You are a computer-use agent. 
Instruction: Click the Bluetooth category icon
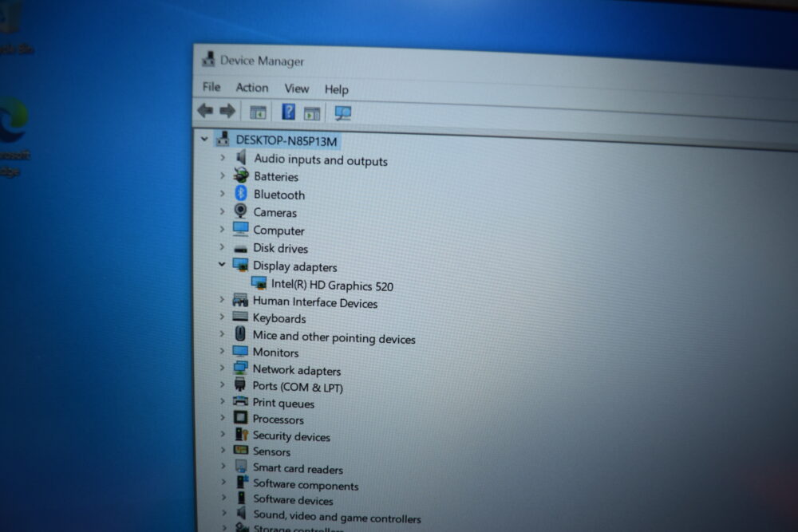[x=241, y=193]
